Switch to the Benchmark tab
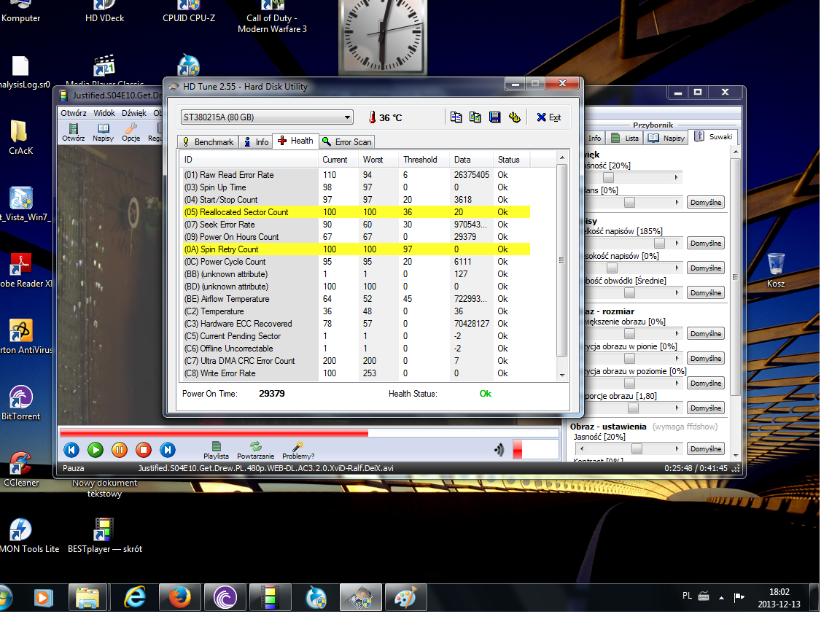Viewport: 840px width, 630px height. 208,142
